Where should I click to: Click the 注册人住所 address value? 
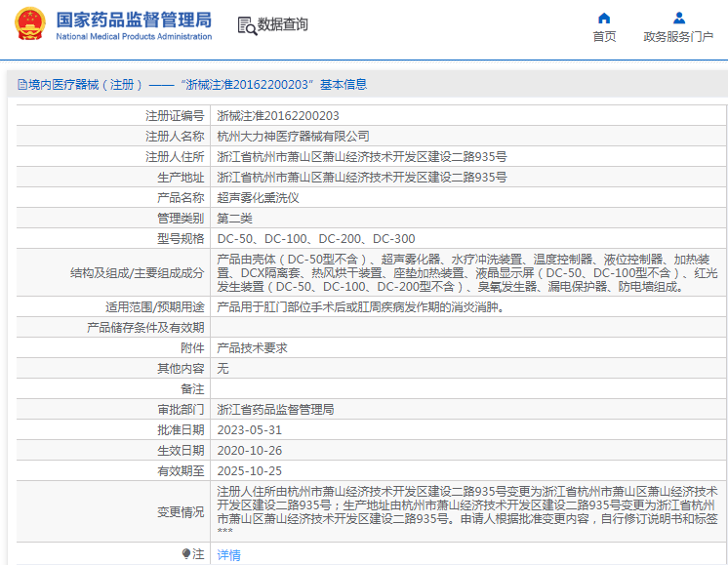point(362,156)
